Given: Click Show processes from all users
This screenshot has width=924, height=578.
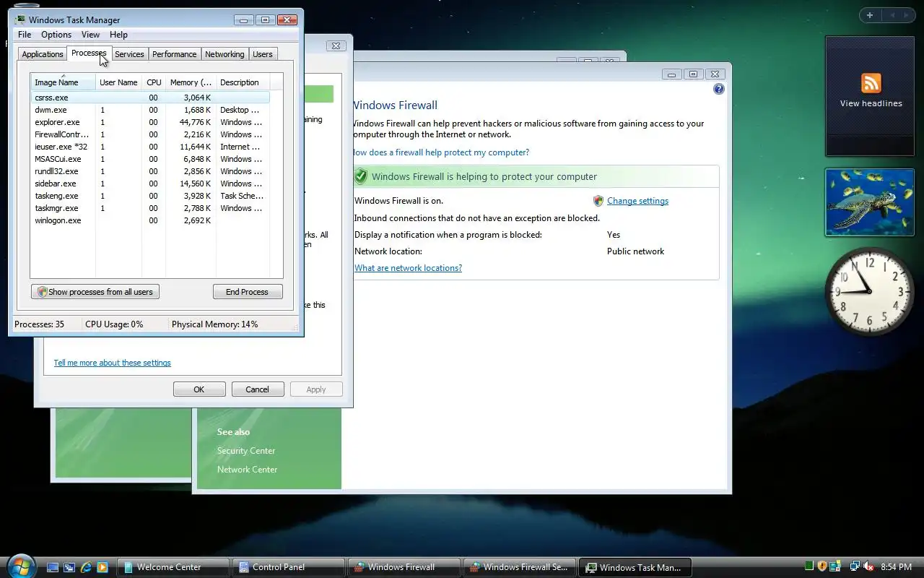Looking at the screenshot, I should pyautogui.click(x=95, y=292).
